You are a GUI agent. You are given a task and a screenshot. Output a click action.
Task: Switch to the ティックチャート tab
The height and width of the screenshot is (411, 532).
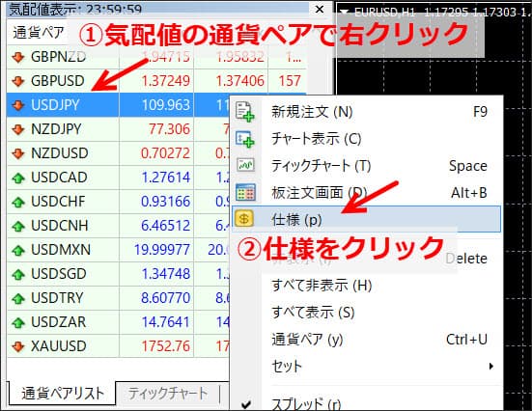point(168,394)
